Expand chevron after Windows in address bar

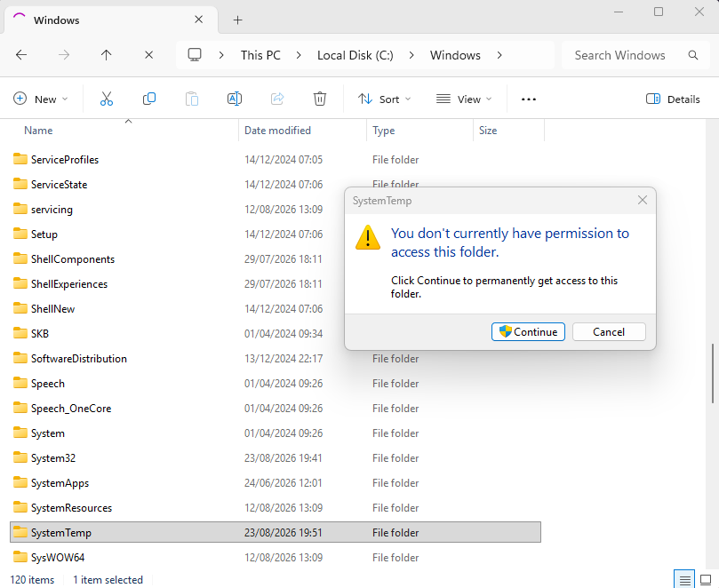499,55
